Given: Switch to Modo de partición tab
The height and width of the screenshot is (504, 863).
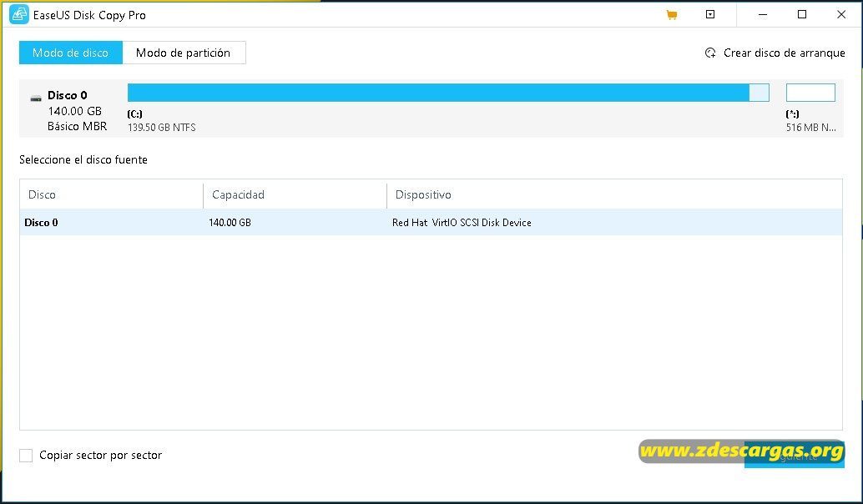Looking at the screenshot, I should (184, 53).
